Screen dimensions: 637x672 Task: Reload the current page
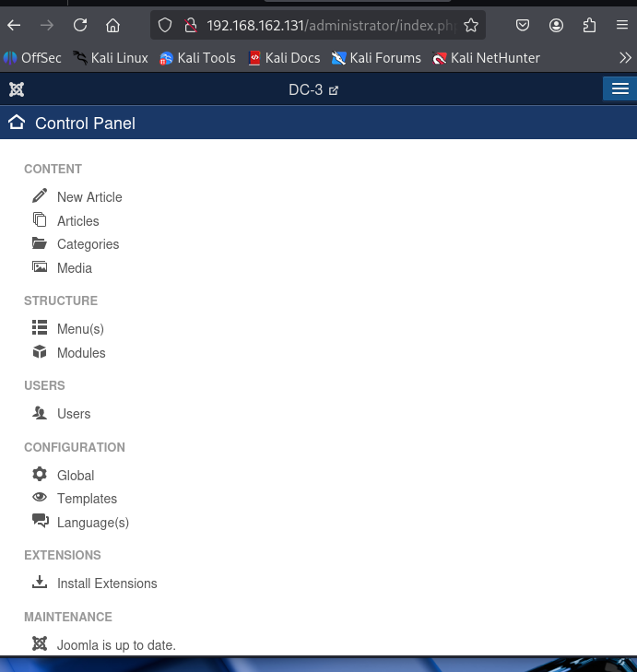click(x=80, y=25)
